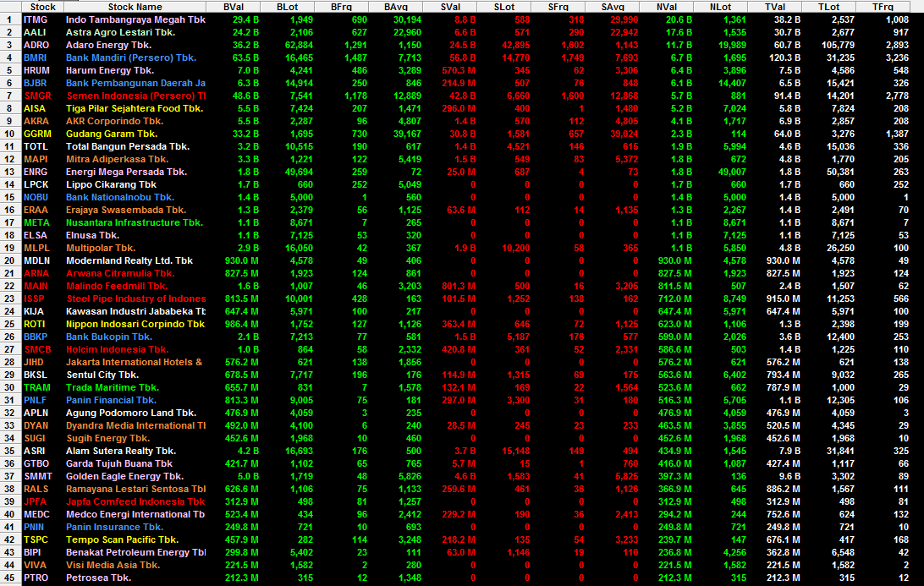The image size is (924, 586).
Task: Click stock name Tempo Scan Pacific Tbk.
Action: [122, 539]
